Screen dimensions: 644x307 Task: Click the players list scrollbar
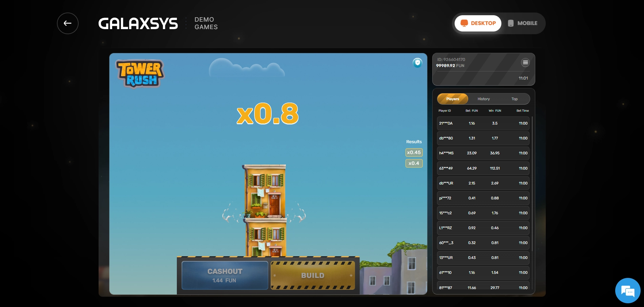[532, 184]
